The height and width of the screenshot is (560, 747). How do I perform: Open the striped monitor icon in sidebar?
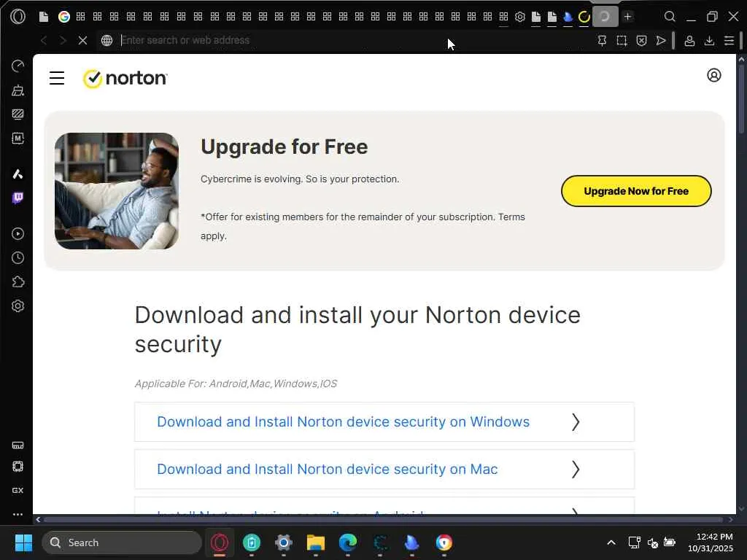pos(18,114)
